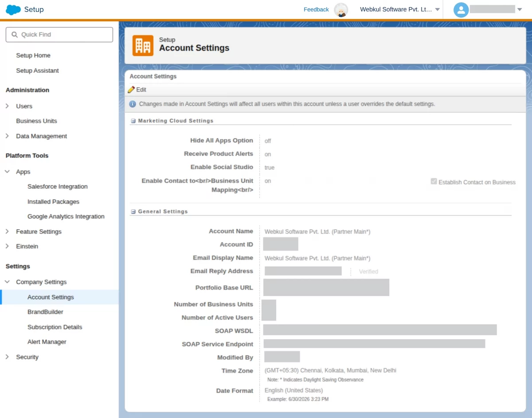This screenshot has width=532, height=418.
Task: Click the Time Zone value text
Action: click(330, 370)
